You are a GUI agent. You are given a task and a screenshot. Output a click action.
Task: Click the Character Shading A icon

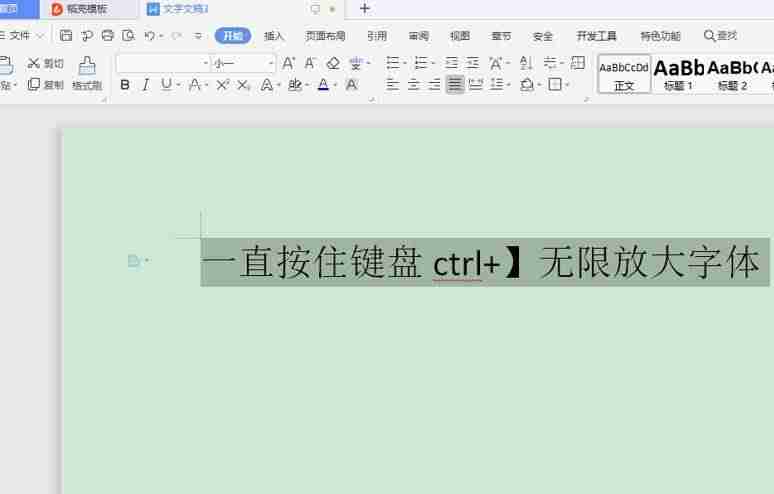tap(351, 85)
